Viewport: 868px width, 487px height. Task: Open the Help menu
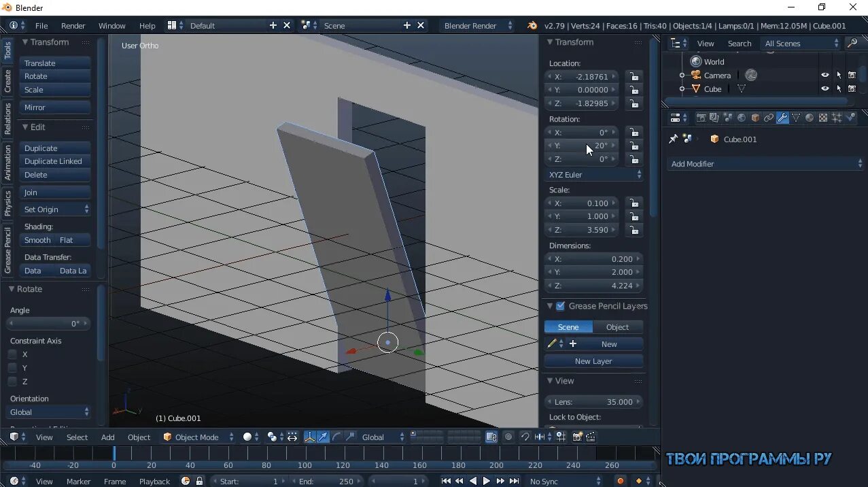(x=147, y=26)
